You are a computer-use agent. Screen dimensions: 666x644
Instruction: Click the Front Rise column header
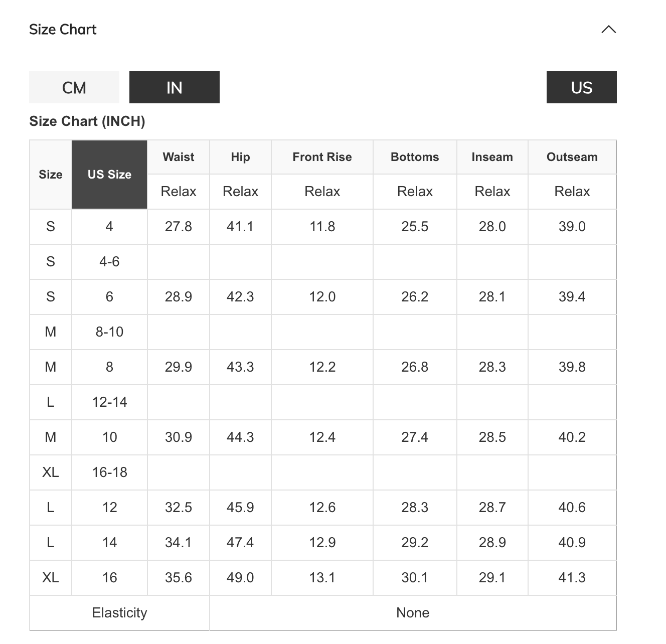322,157
